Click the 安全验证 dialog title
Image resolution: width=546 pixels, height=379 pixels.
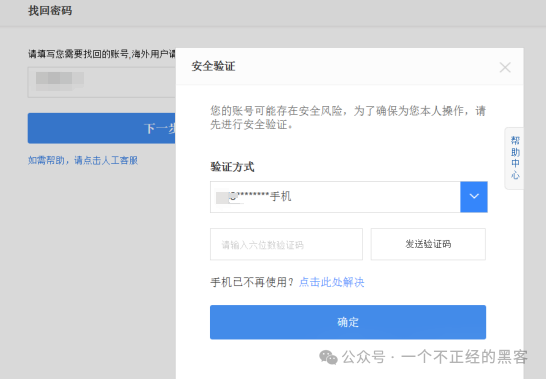click(213, 66)
